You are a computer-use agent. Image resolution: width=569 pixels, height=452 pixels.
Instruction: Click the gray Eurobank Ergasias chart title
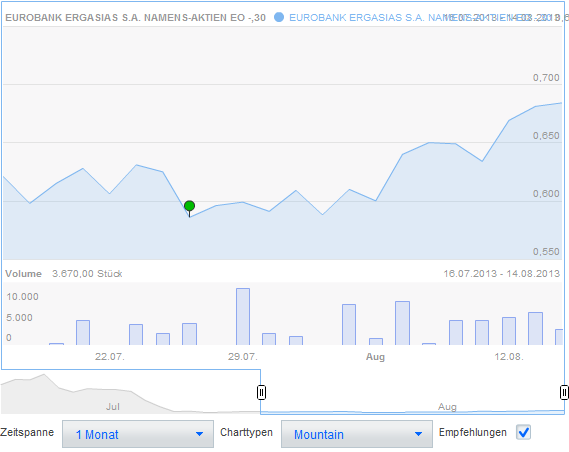[135, 17]
